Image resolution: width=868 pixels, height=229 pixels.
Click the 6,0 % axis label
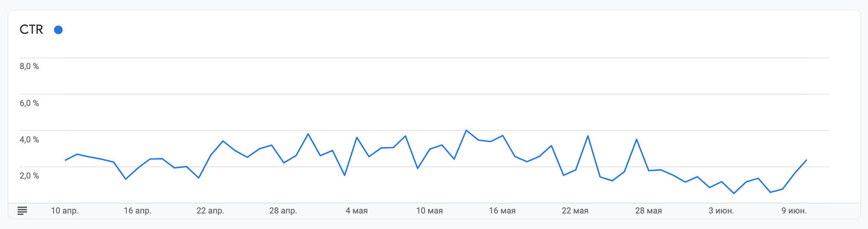[x=29, y=103]
